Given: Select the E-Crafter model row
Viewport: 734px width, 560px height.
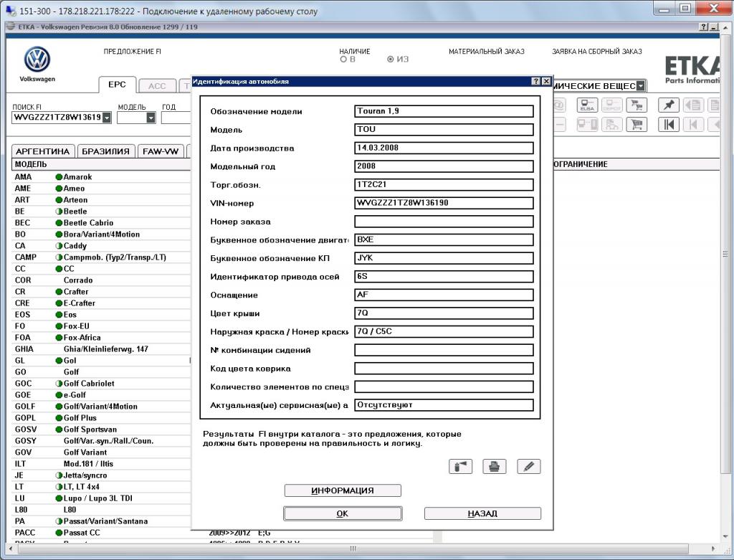Looking at the screenshot, I should point(100,303).
